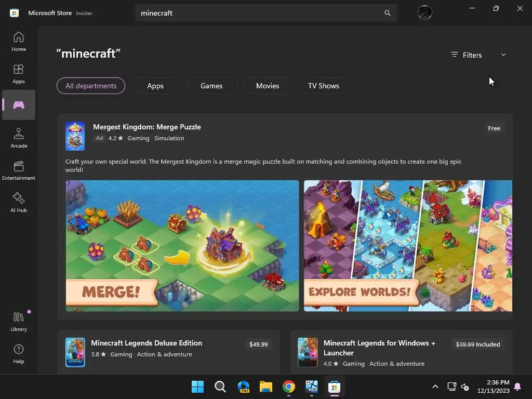532x399 pixels.
Task: Open the taskbar app next to Chrome
Action: [312, 387]
